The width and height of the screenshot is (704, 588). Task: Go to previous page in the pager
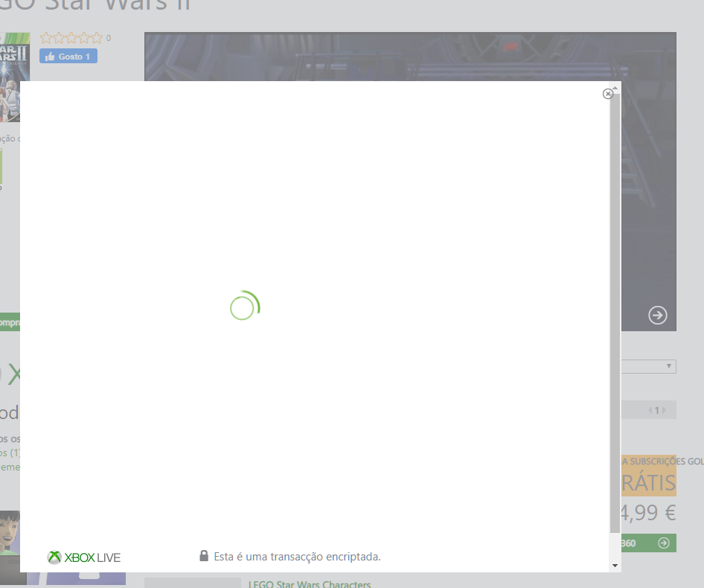pyautogui.click(x=650, y=410)
